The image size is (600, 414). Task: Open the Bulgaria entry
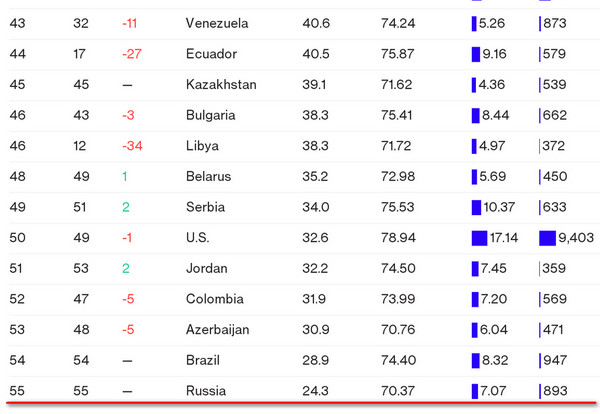pos(211,115)
